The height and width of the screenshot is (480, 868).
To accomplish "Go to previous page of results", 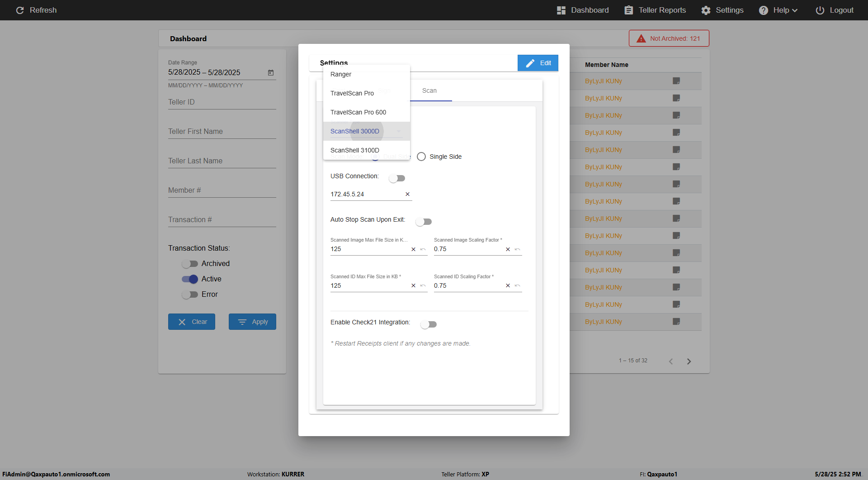I will click(671, 361).
